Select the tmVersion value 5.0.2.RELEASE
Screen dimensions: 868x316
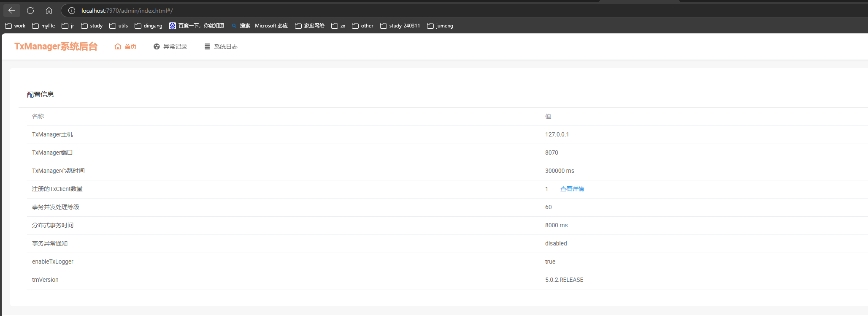point(564,280)
